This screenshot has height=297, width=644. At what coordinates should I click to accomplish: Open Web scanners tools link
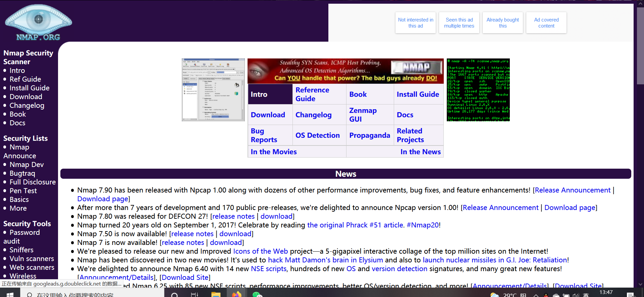[32, 267]
